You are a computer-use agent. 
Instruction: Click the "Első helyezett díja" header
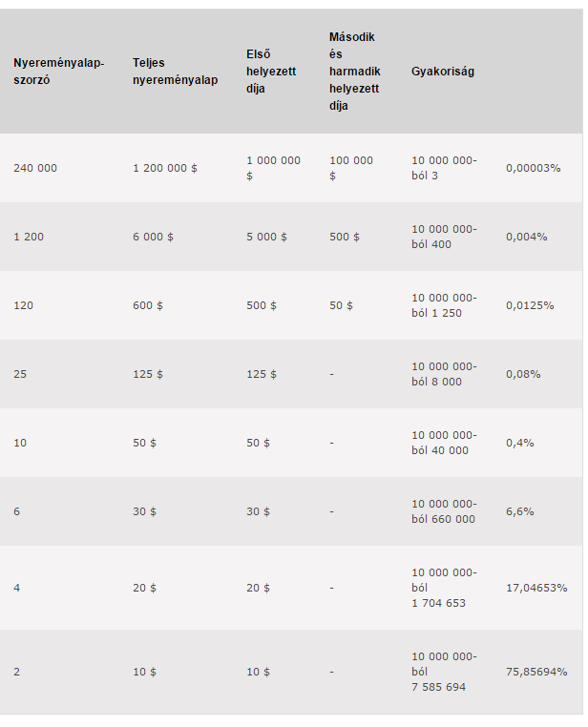pos(271,72)
